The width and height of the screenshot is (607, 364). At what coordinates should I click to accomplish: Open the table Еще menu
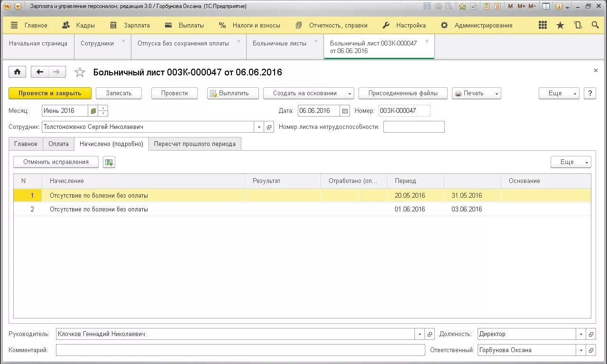[x=570, y=162]
